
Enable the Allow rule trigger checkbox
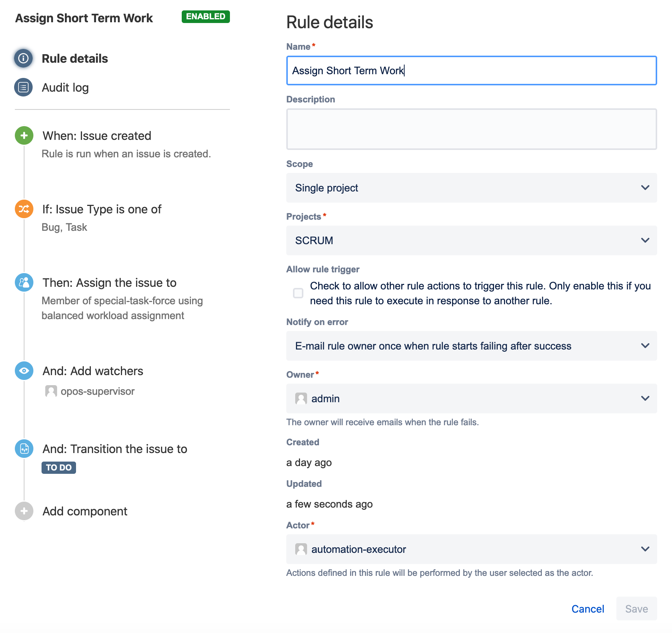point(298,293)
